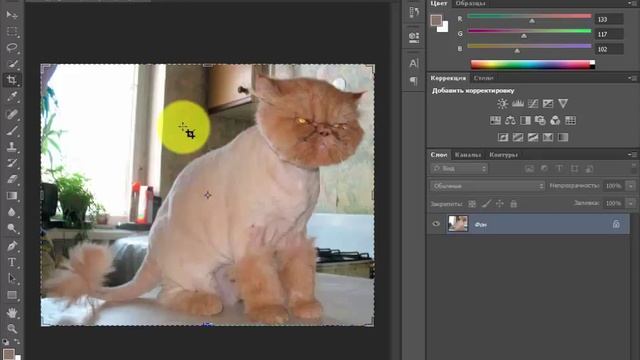
Task: Select the Eyedropper tool
Action: click(x=12, y=97)
